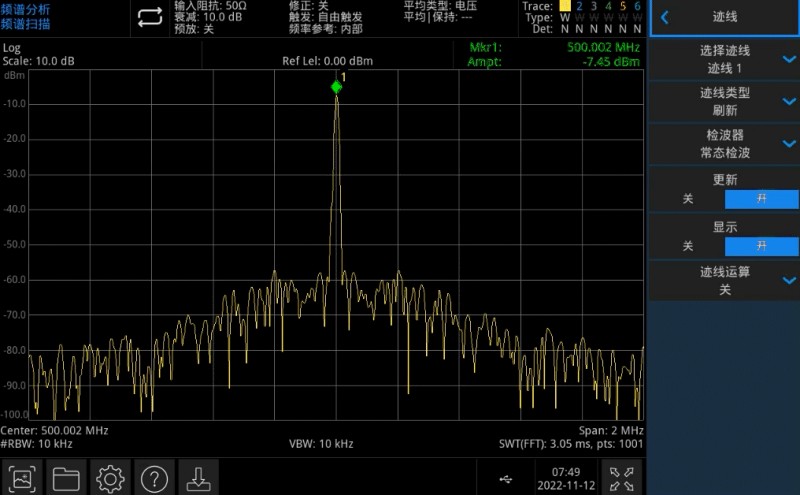
Task: Expand the 迹线类型 dropdown
Action: (789, 101)
